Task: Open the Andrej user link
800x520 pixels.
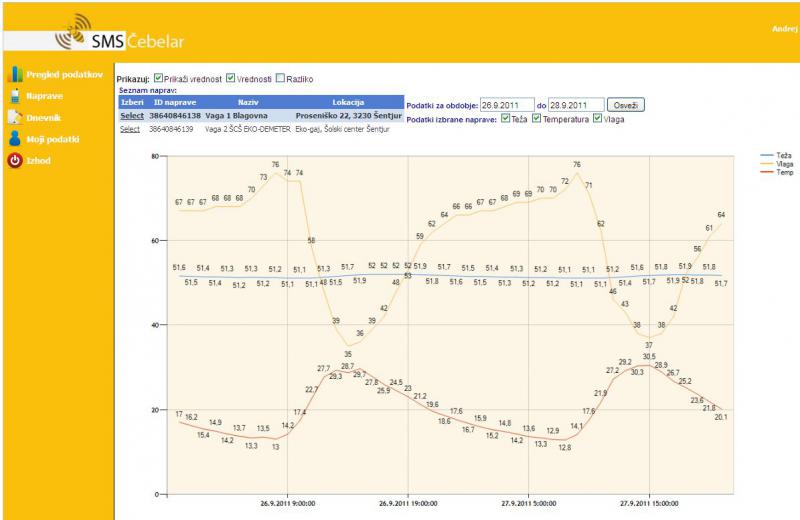Action: click(x=785, y=28)
